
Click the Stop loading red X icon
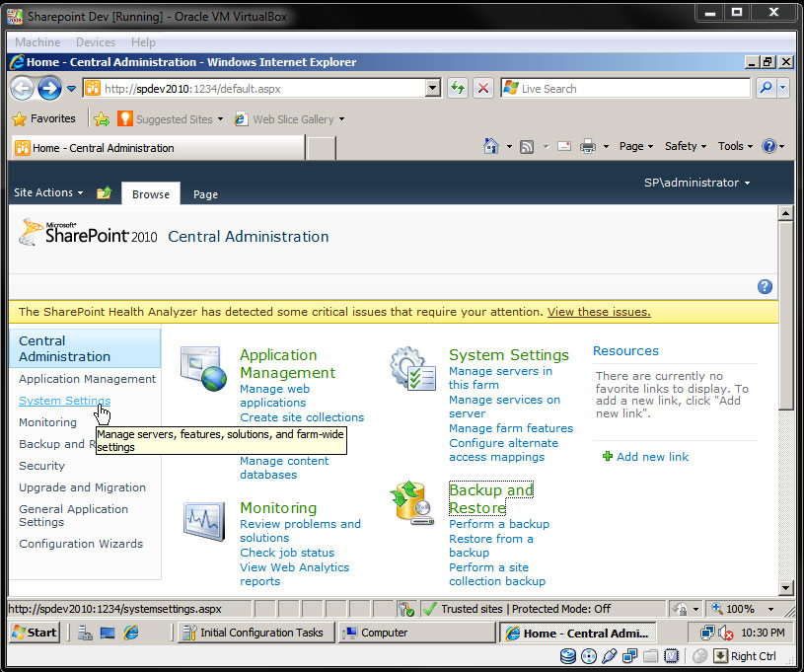[x=483, y=88]
